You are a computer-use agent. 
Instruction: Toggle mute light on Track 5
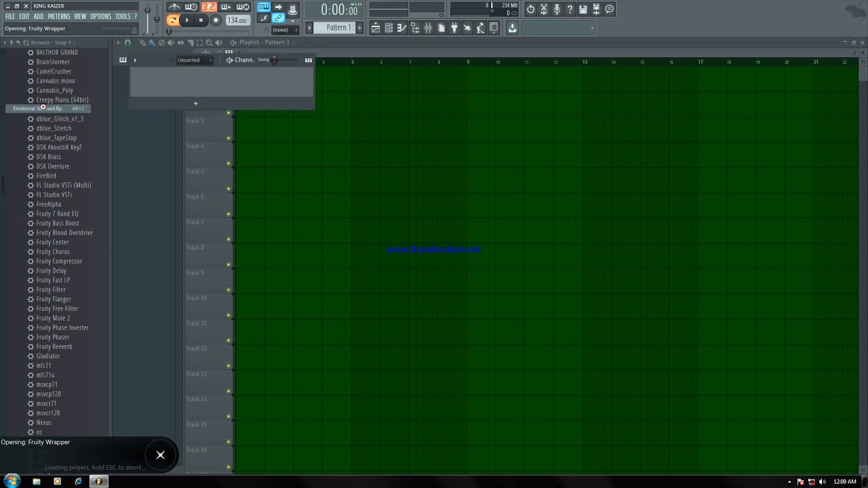tap(229, 188)
